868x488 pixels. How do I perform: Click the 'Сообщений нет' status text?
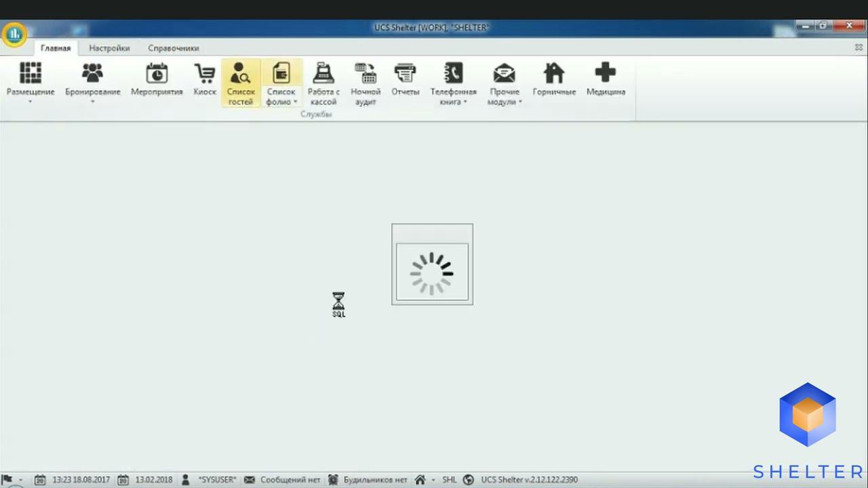[290, 480]
